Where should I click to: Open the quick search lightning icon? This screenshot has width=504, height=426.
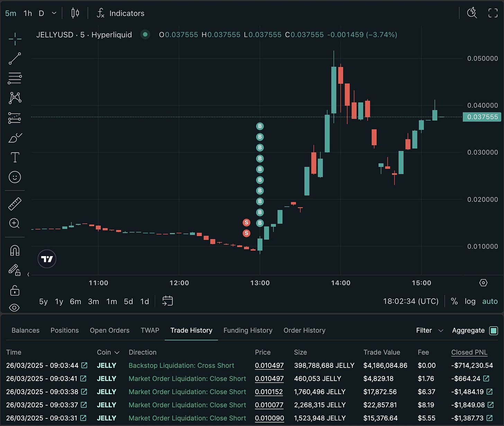coord(472,13)
